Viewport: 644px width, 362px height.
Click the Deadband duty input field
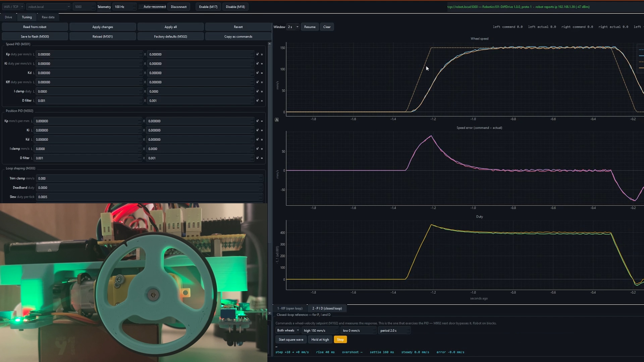149,188
